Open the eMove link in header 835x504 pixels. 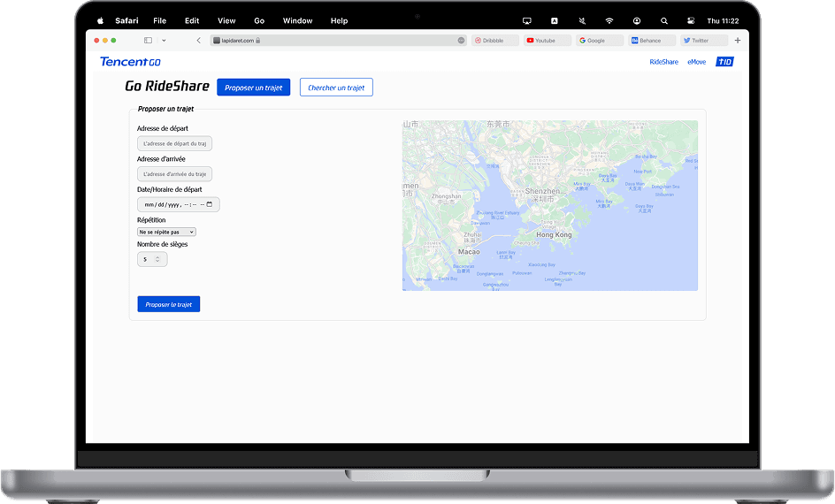(x=696, y=62)
